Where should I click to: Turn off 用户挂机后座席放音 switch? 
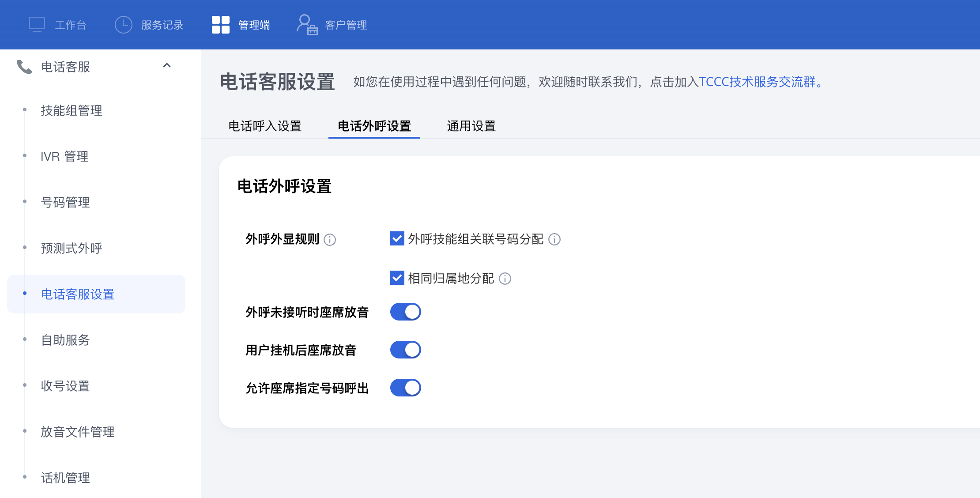(405, 350)
